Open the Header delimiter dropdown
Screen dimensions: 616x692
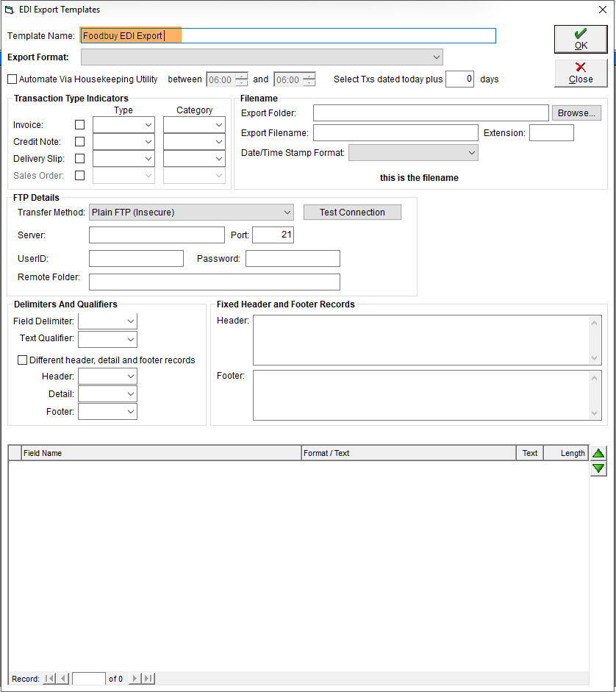tap(107, 377)
